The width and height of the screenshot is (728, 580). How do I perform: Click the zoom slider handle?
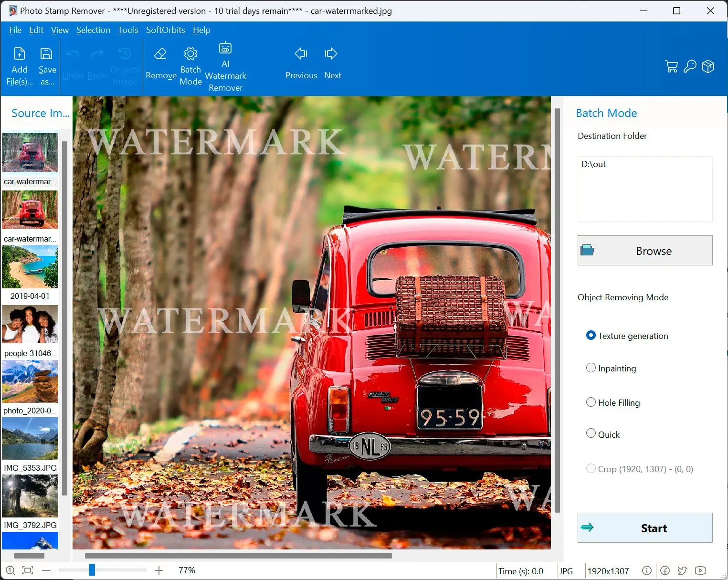pos(92,569)
